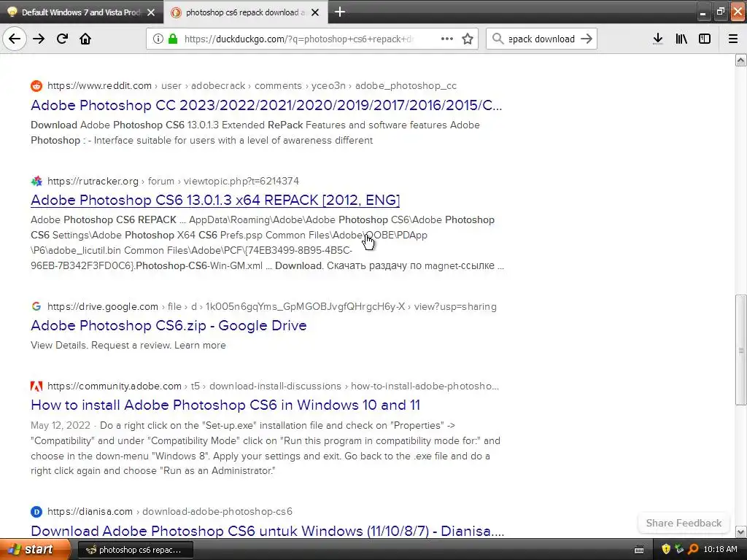The image size is (747, 560).
Task: Open the Dianisa Download Adobe Photoshop CS6 result
Action: (267, 531)
